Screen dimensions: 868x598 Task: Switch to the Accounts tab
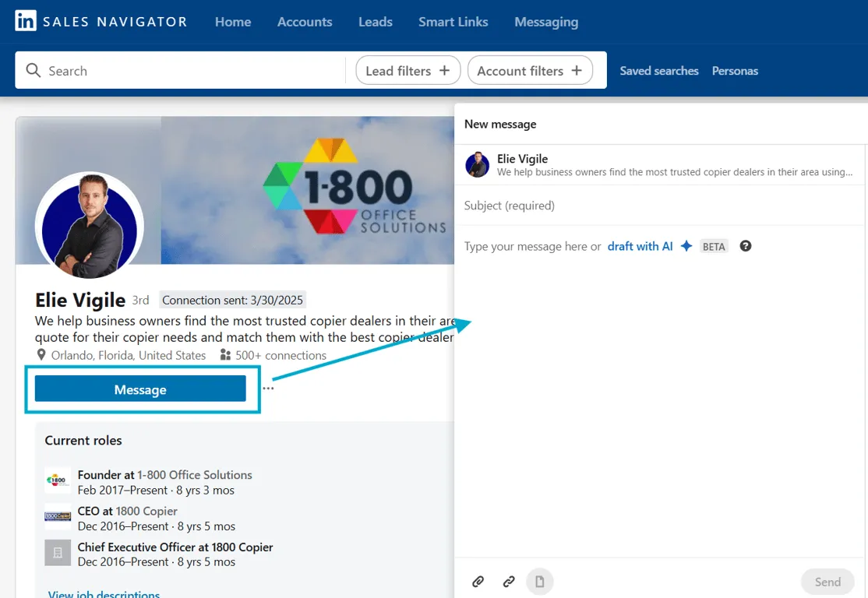305,22
